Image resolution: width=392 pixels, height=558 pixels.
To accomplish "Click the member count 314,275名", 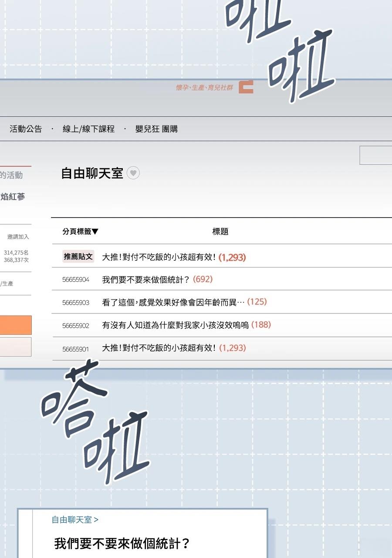I will [x=16, y=252].
